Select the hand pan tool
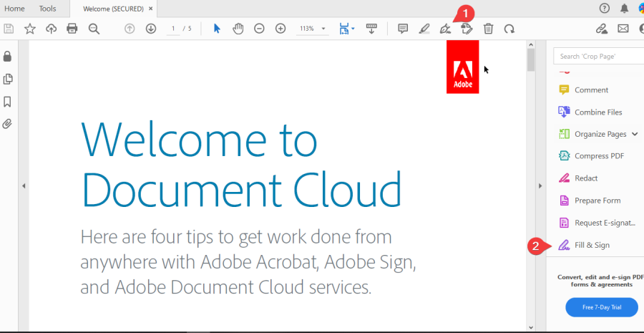 tap(238, 29)
